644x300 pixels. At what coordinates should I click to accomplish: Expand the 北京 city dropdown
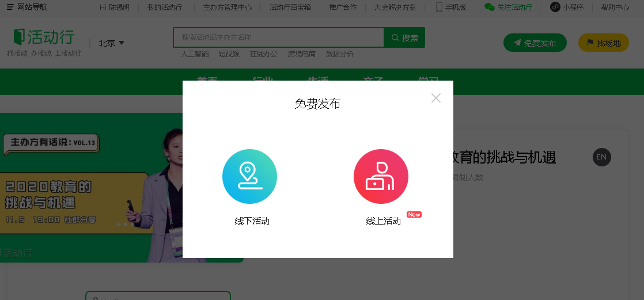(111, 43)
